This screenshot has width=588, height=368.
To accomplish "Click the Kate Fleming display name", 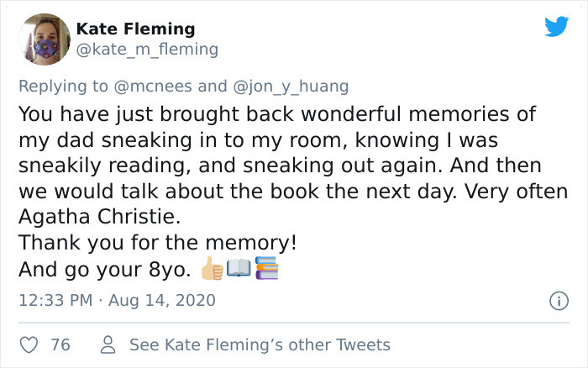I will pos(135,29).
